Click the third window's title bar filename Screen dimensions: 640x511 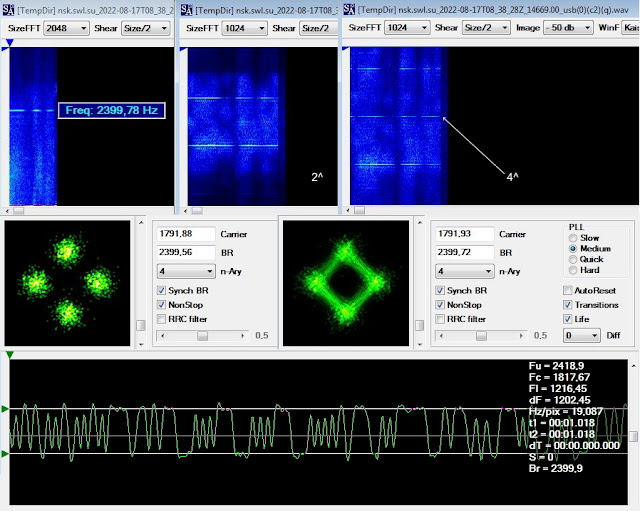tap(493, 10)
